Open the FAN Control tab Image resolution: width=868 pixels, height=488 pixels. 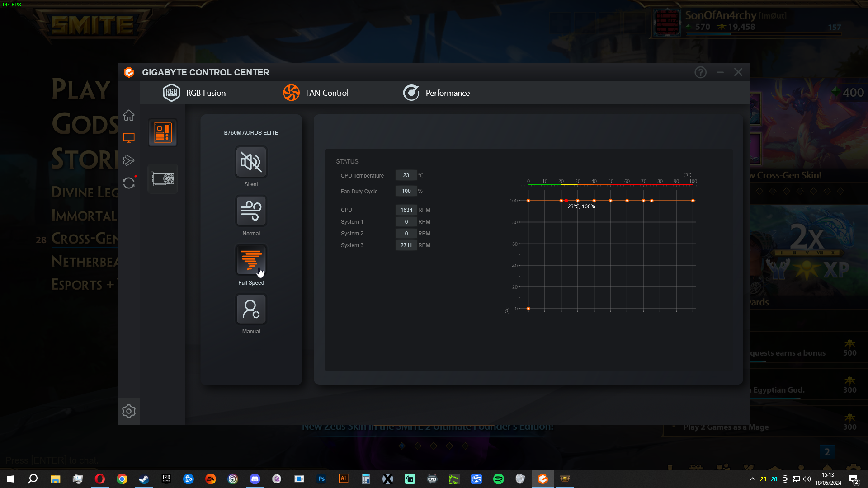316,93
